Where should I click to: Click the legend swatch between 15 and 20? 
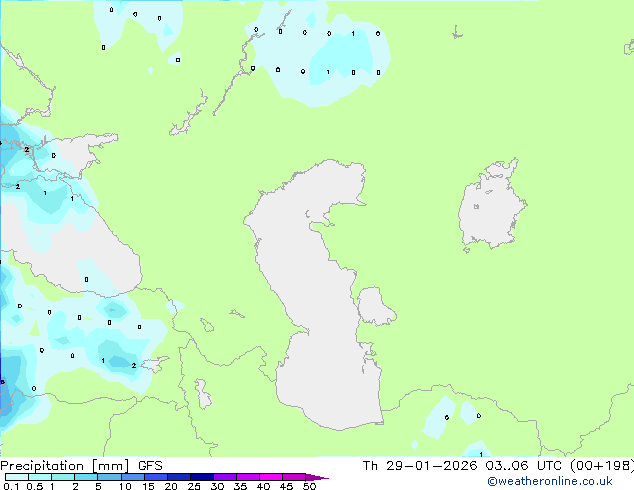pyautogui.click(x=155, y=477)
